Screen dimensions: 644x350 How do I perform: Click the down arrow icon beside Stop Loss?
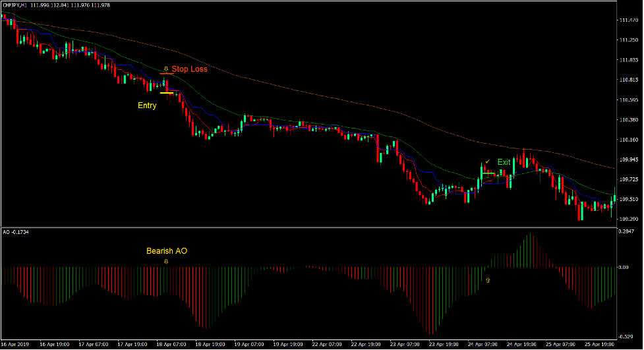166,69
